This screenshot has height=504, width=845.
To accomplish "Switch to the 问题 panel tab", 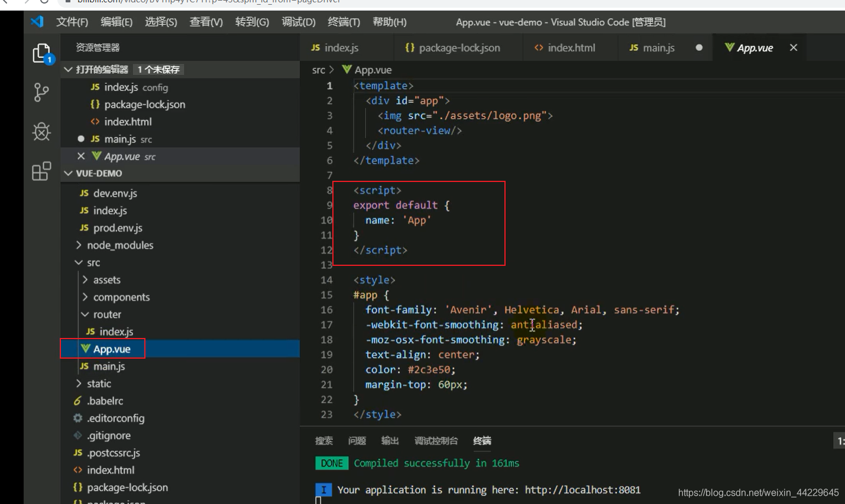I will pos(357,441).
